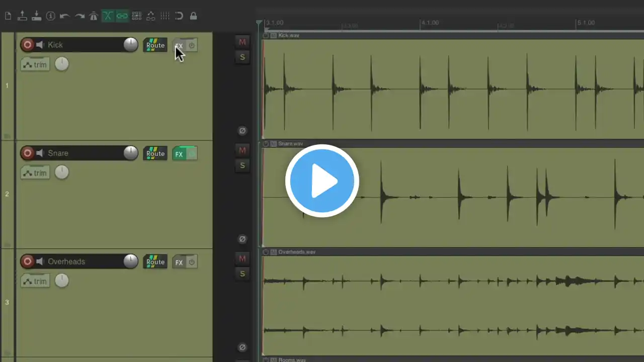Click the Overheads track name field

pyautogui.click(x=84, y=261)
